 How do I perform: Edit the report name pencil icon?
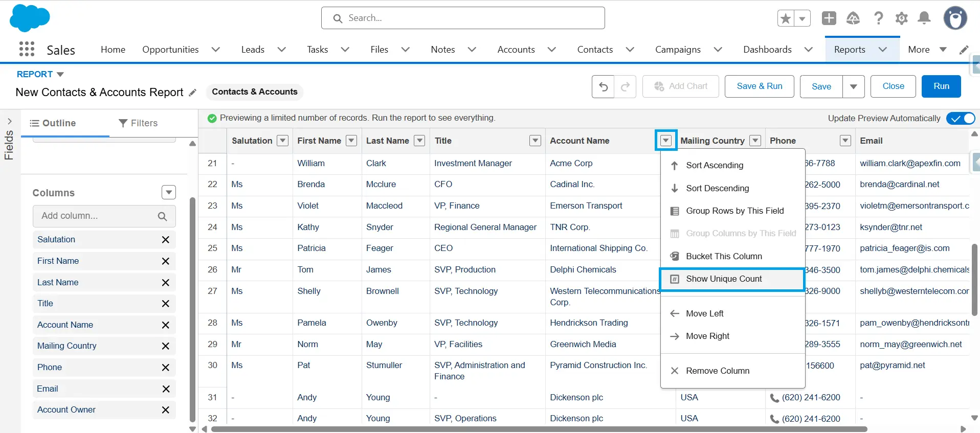(192, 93)
